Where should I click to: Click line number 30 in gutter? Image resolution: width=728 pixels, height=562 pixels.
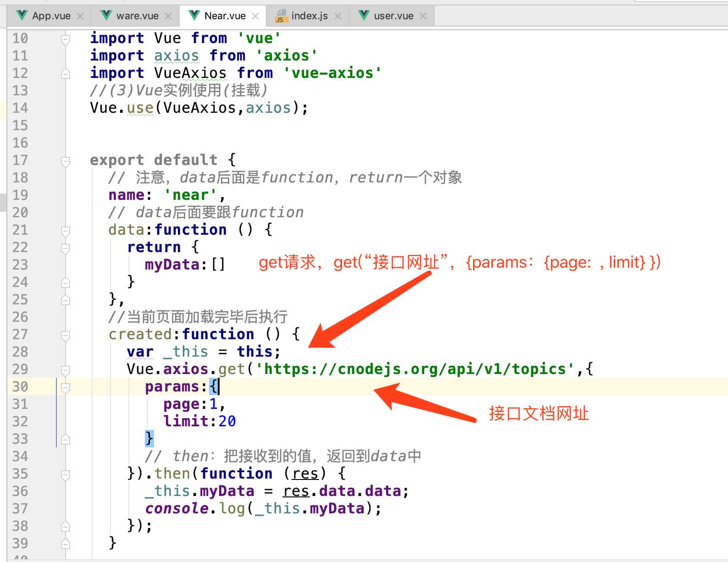click(x=20, y=387)
